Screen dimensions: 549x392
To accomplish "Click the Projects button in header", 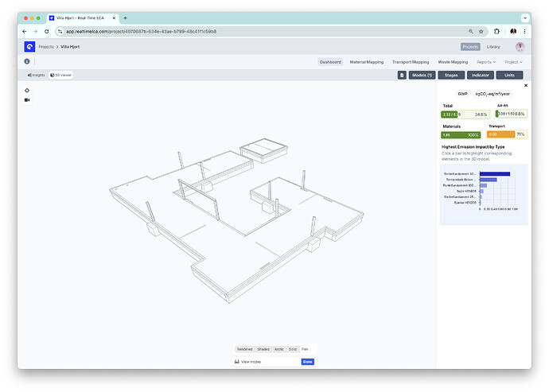I will click(470, 47).
